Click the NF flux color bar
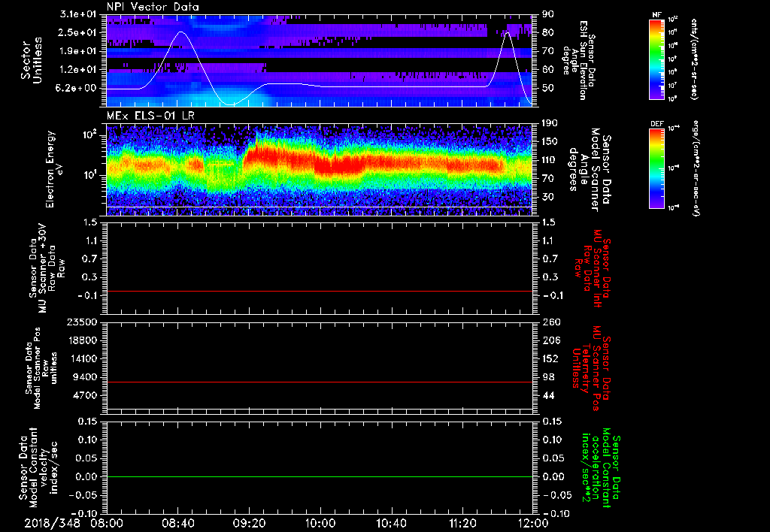The height and width of the screenshot is (532, 770). [x=656, y=59]
